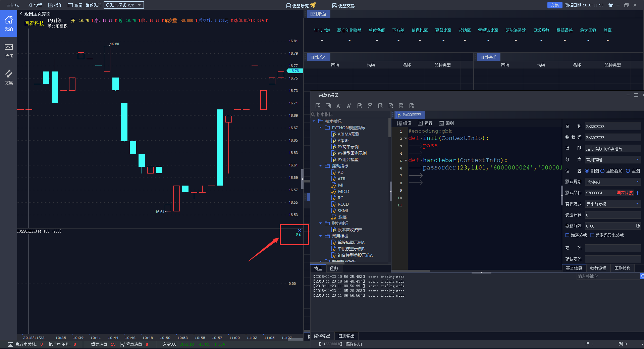Switch to the 参数设置 tab

click(x=598, y=268)
